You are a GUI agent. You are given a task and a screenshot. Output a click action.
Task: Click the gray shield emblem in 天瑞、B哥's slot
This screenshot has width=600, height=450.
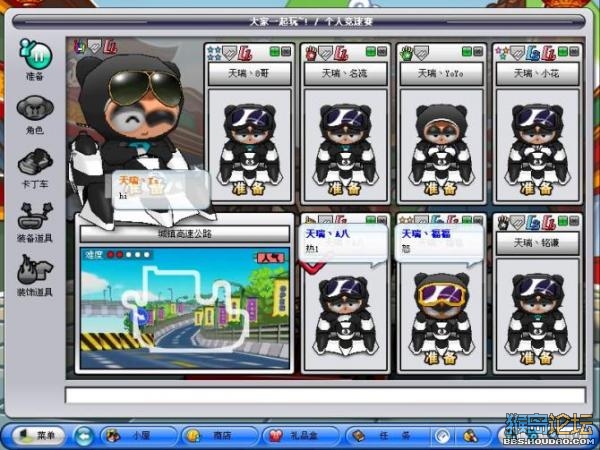230,53
